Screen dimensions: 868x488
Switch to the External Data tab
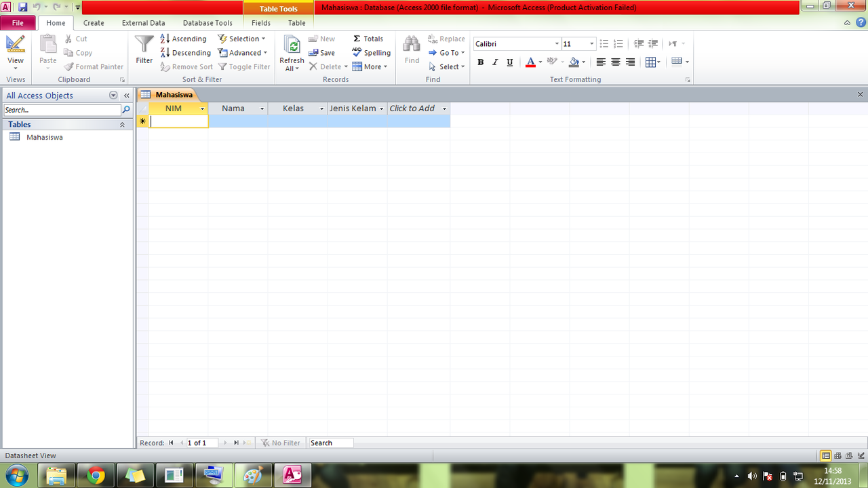click(143, 22)
